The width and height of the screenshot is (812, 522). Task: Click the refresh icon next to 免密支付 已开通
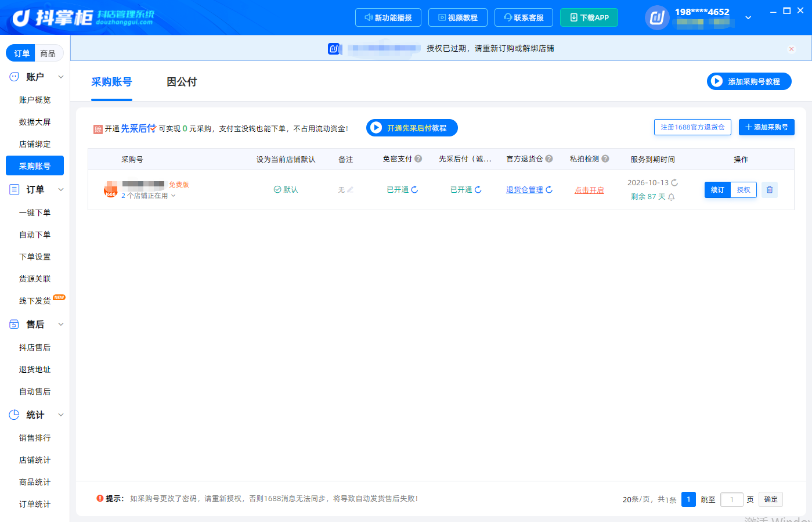click(414, 190)
